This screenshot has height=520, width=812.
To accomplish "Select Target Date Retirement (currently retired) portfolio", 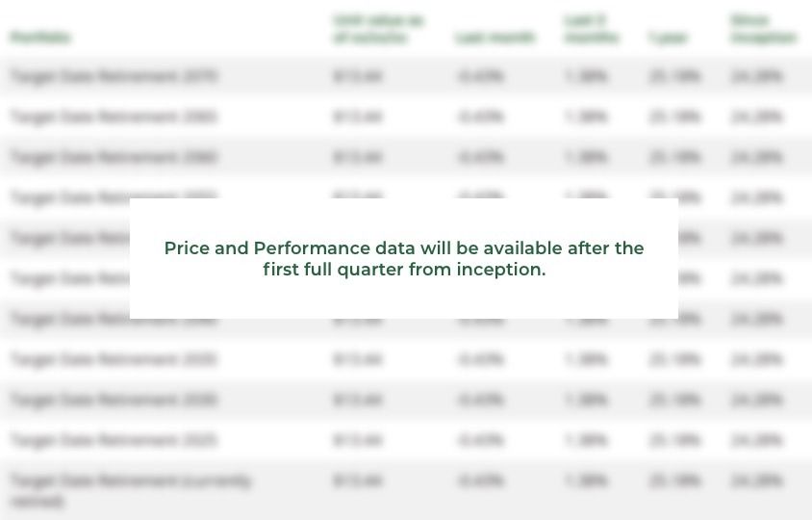I will click(130, 489).
